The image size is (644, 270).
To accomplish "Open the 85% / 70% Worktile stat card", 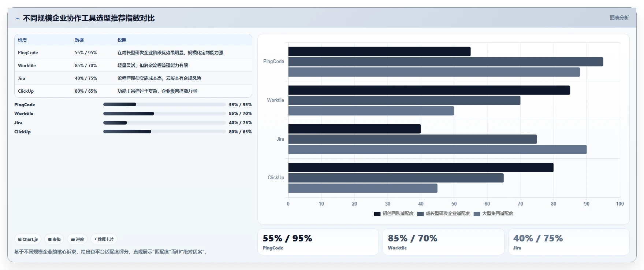I will [443, 242].
